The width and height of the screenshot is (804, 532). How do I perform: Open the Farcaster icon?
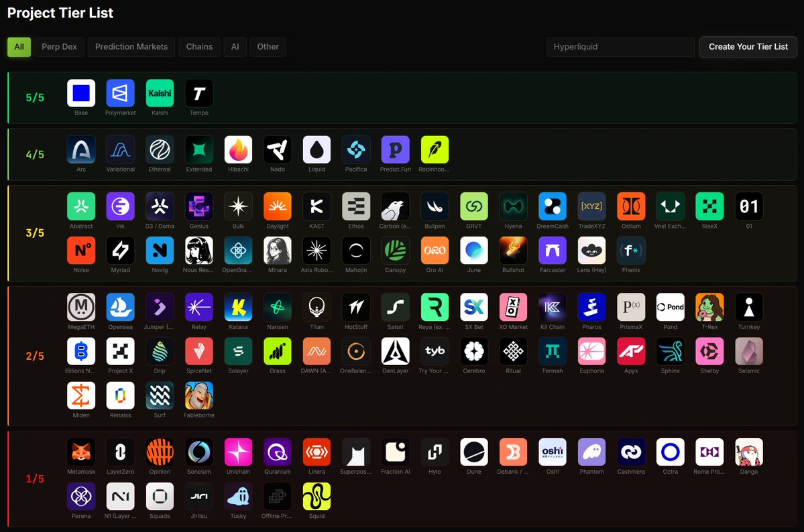[x=553, y=251]
